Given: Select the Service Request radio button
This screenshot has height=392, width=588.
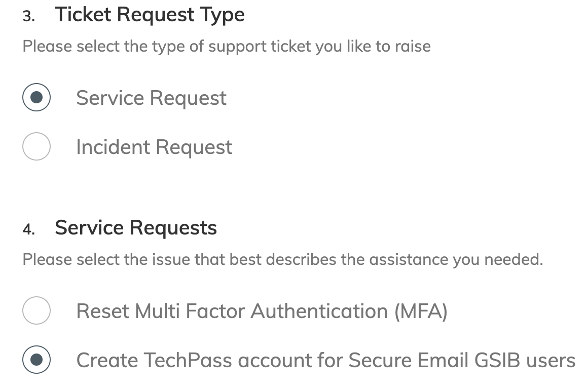Looking at the screenshot, I should tap(36, 98).
